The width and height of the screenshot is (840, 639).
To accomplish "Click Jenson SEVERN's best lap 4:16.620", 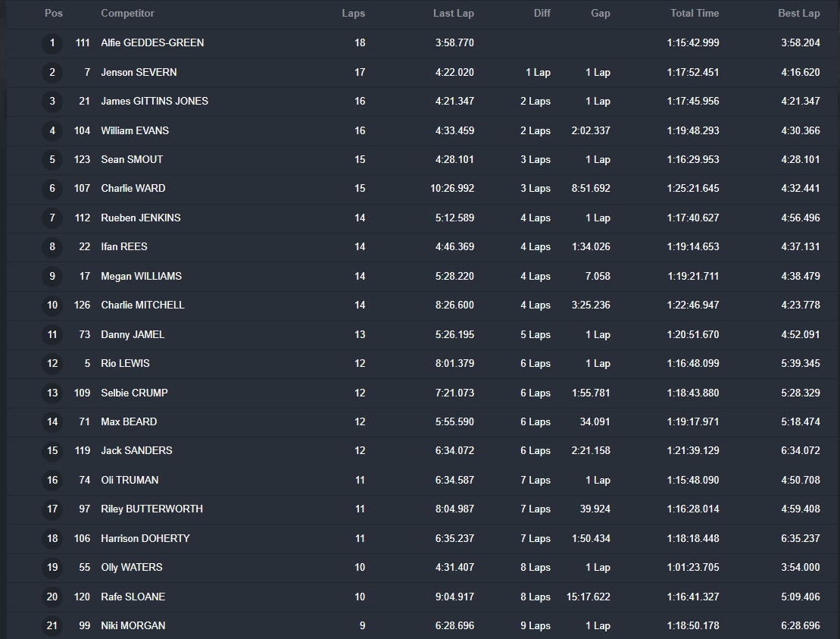I will pos(800,73).
